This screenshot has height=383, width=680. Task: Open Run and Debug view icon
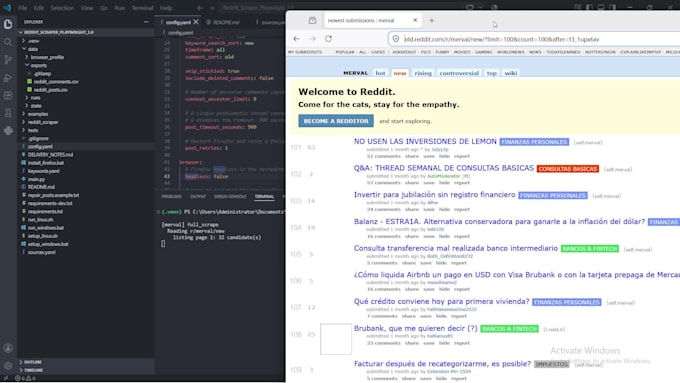coord(8,78)
